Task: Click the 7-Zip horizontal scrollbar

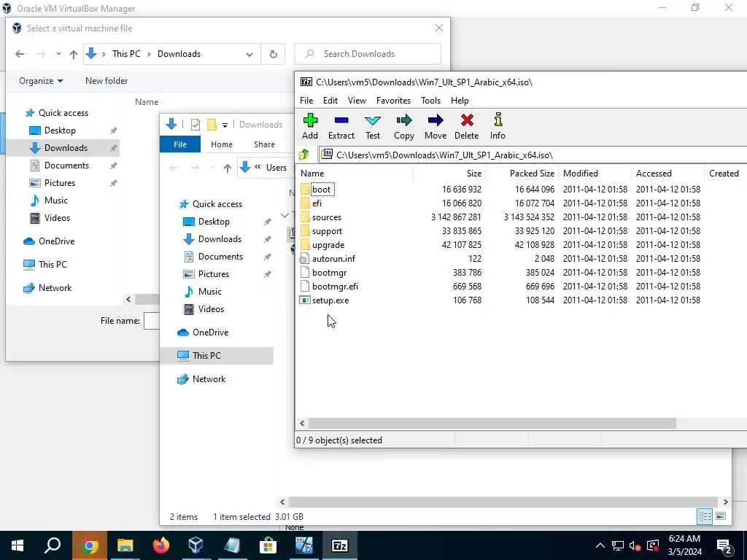Action: [x=492, y=423]
